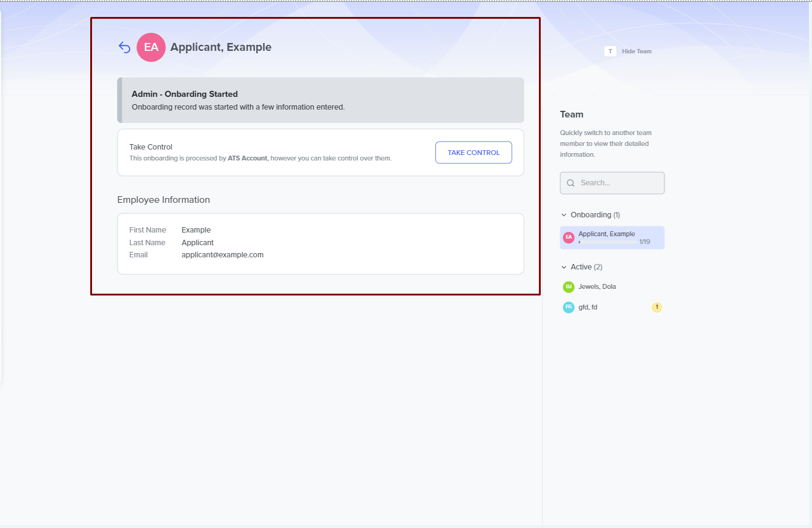The height and width of the screenshot is (528, 812).
Task: Click the small EA avatar in the team list
Action: pos(568,237)
